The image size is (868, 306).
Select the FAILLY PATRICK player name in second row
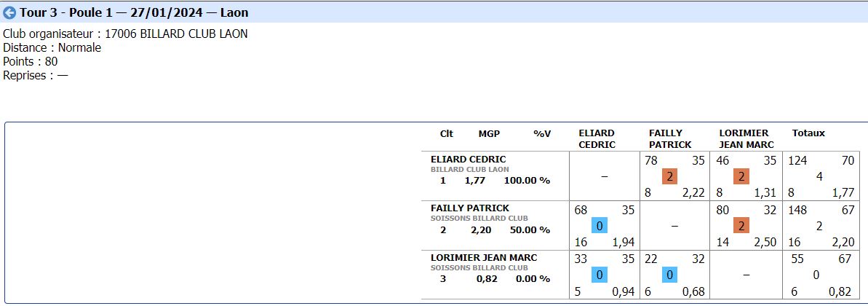point(470,208)
